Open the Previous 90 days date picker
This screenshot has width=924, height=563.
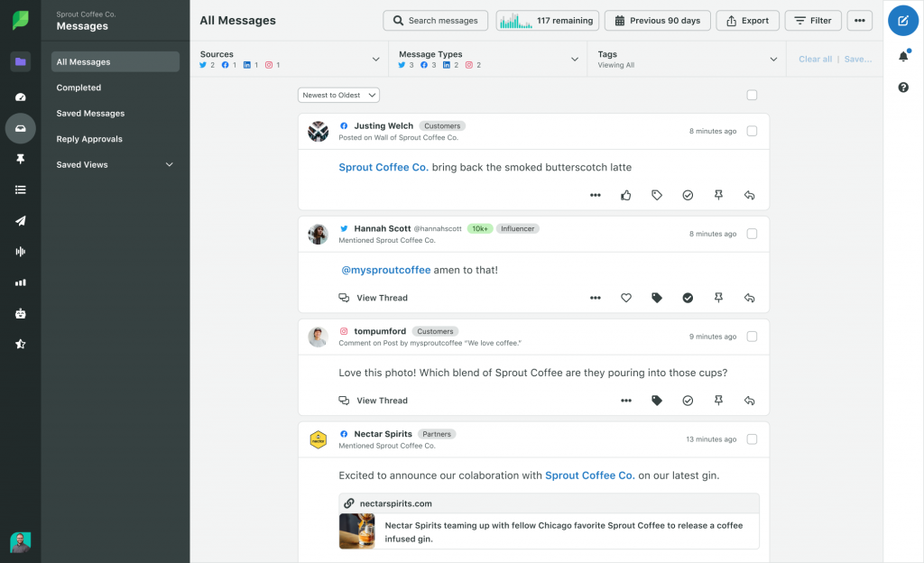point(658,21)
